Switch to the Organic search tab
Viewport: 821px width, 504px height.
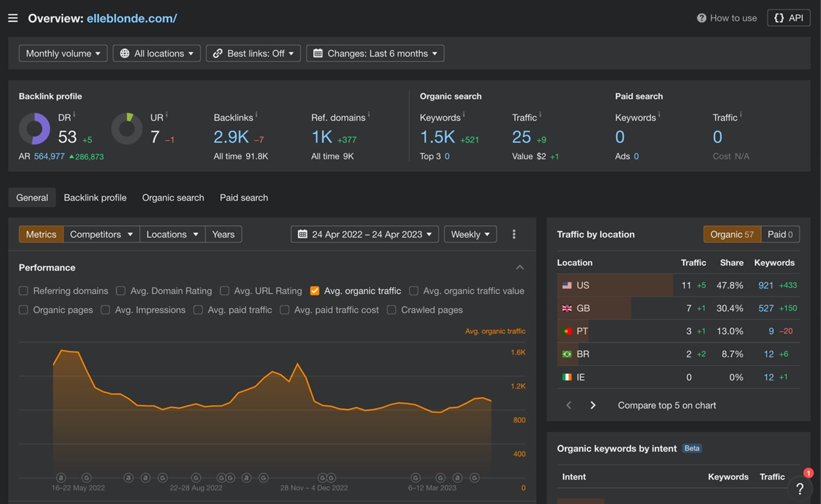pos(173,198)
